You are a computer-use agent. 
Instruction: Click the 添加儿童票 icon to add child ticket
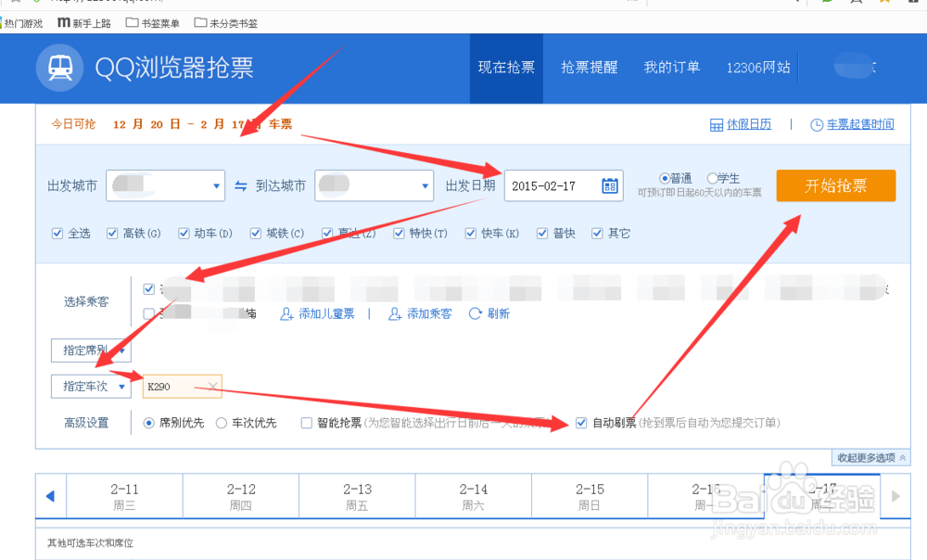coord(287,313)
